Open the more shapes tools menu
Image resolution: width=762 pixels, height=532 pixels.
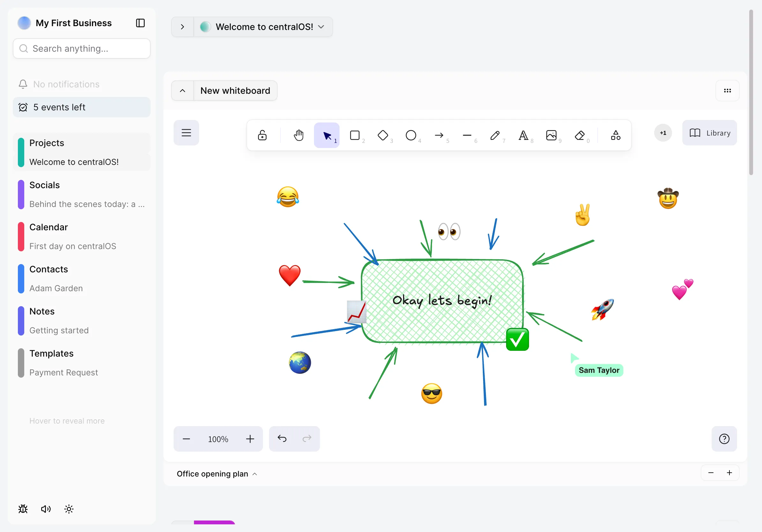[x=616, y=135]
